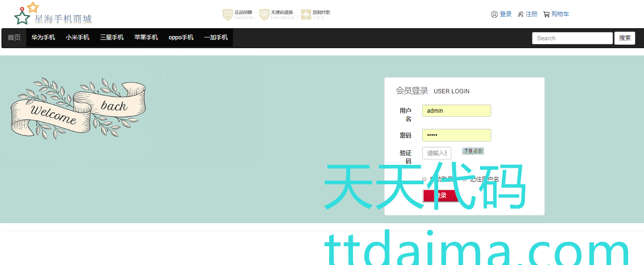Select oppo手机 in the navigation bar

[181, 38]
